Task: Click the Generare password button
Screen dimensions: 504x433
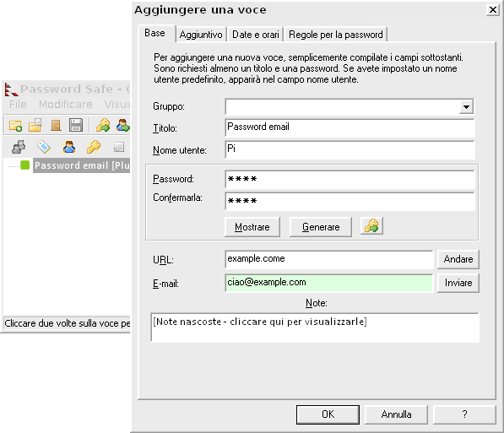Action: [x=321, y=227]
